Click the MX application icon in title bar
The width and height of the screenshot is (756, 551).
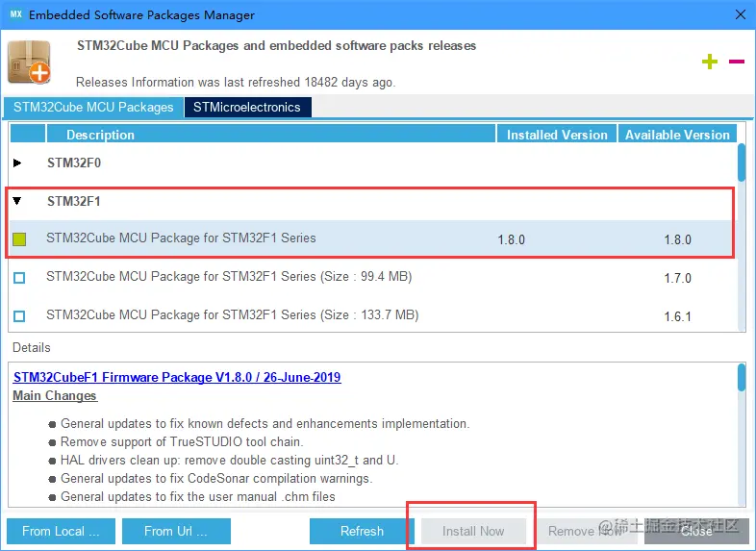tap(16, 14)
